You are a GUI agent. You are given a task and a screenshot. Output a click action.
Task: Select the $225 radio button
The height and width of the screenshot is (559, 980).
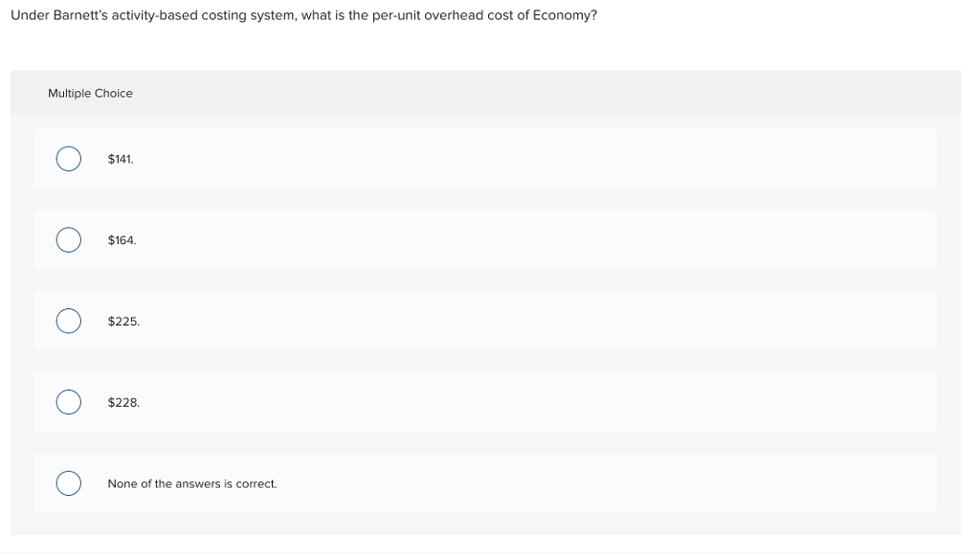(68, 321)
